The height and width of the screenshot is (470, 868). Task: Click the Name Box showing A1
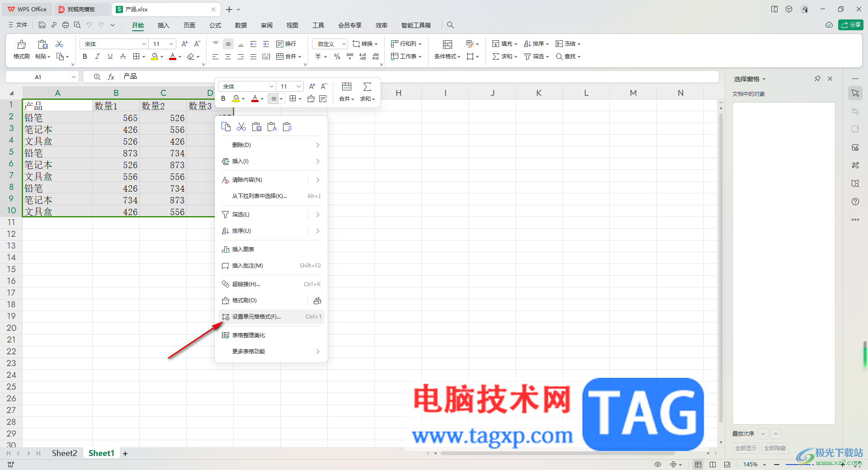click(x=42, y=77)
